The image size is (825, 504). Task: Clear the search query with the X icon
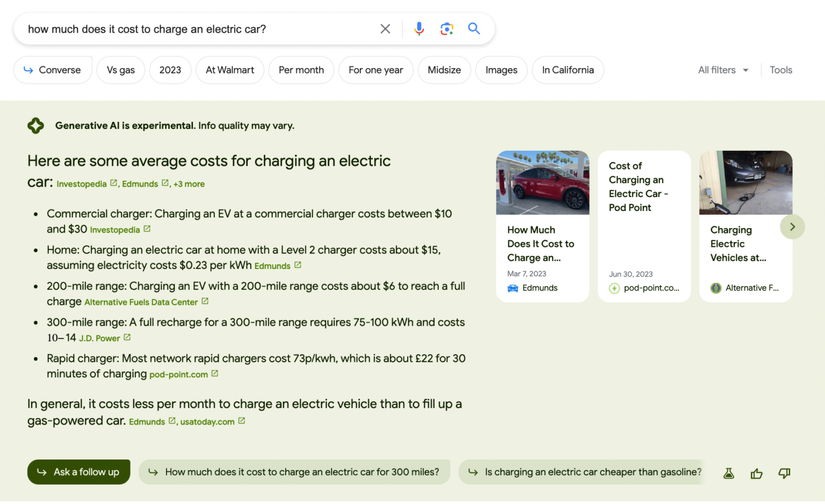click(385, 28)
